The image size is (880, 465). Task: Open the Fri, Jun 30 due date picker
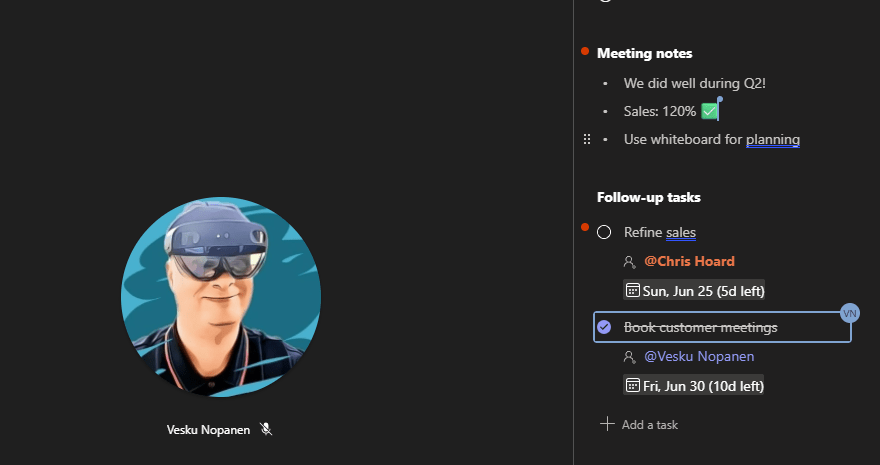[x=694, y=385]
